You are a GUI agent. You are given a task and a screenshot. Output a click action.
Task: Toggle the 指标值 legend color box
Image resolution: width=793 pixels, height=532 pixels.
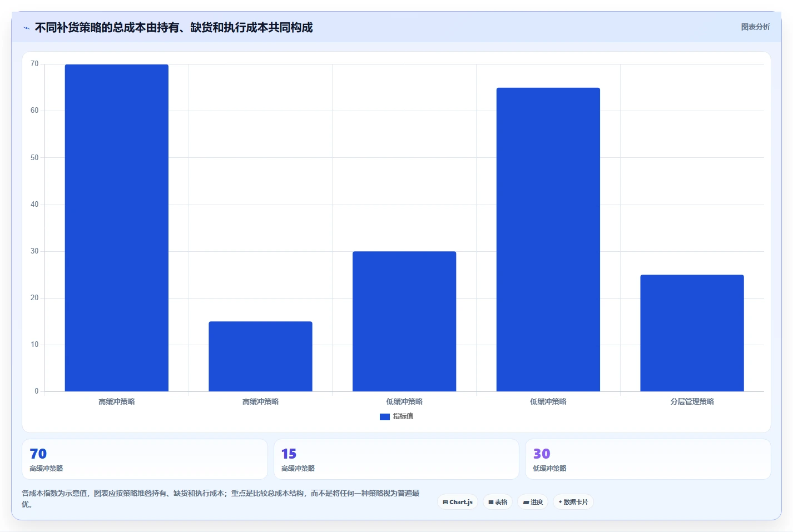pos(385,416)
